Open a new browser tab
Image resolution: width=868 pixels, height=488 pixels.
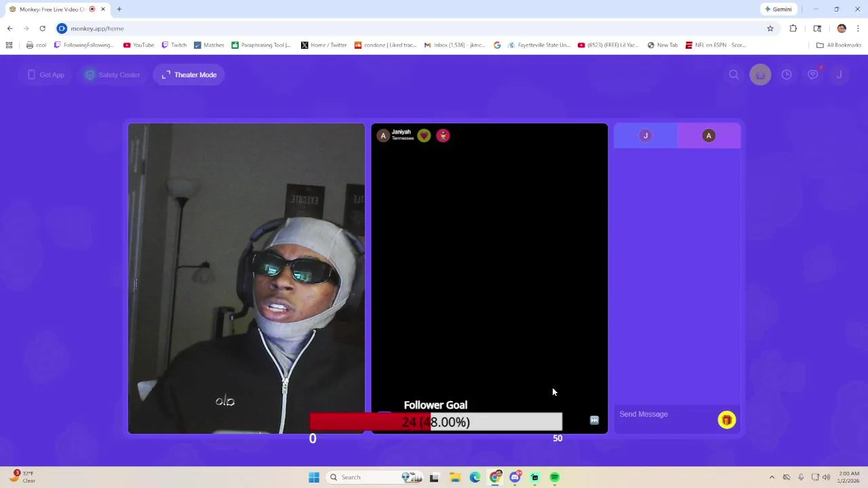pyautogui.click(x=119, y=9)
